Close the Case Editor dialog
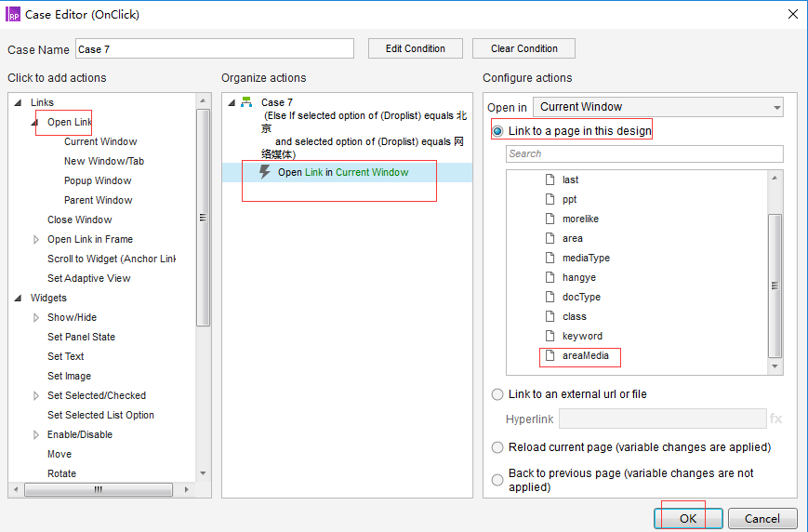The image size is (808, 532). 793,15
